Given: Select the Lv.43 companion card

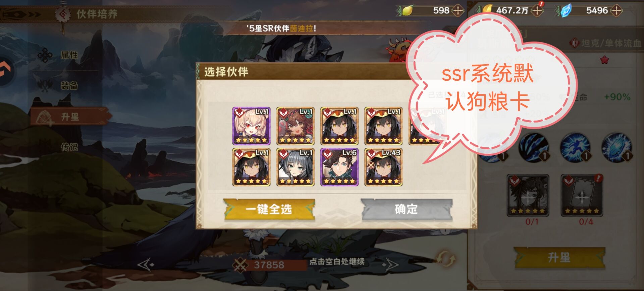Looking at the screenshot, I should [383, 167].
